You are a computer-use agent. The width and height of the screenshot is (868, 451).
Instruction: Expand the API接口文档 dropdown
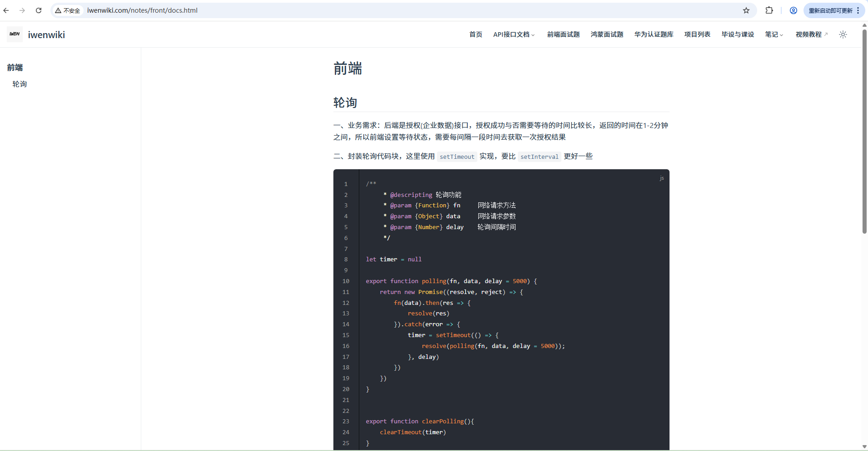(514, 34)
